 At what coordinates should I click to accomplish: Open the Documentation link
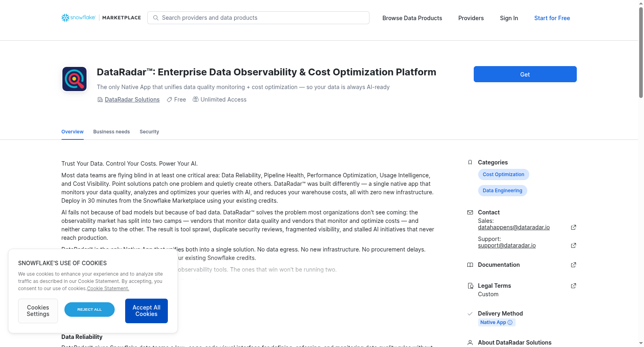tap(499, 265)
